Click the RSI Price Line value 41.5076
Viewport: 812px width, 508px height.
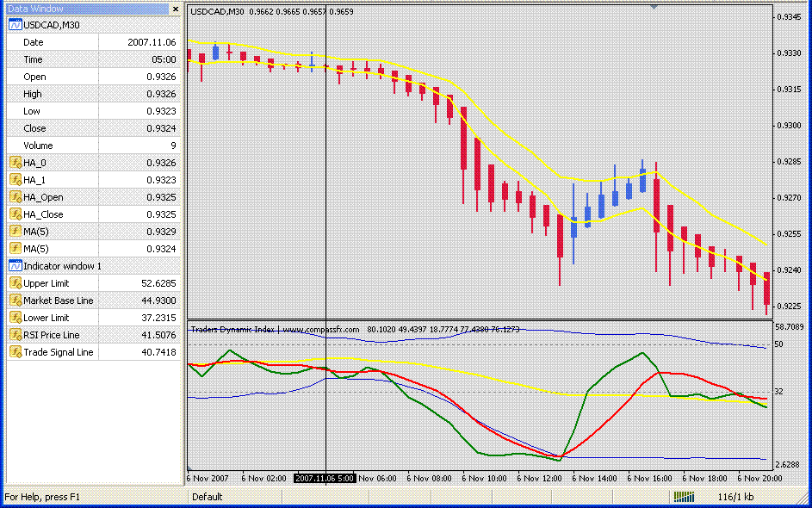(158, 335)
